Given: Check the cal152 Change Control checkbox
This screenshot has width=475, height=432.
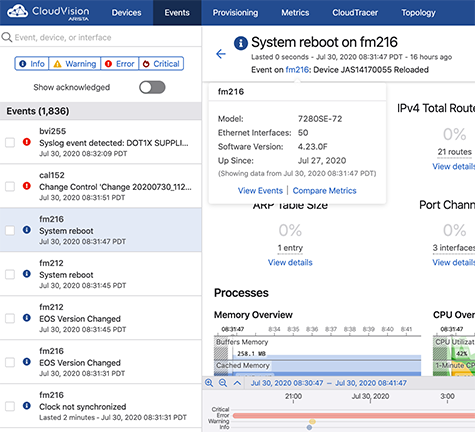Looking at the screenshot, I should pos(10,186).
